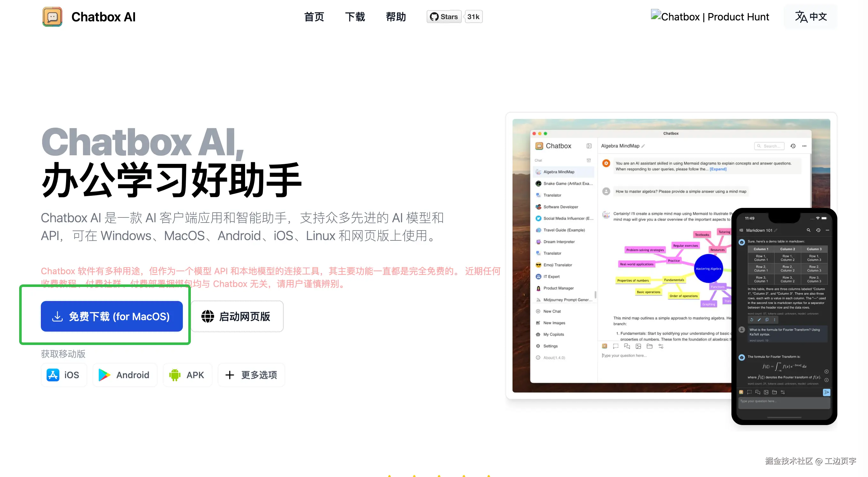Click the [Expand] link in the screenshot

tap(718, 169)
